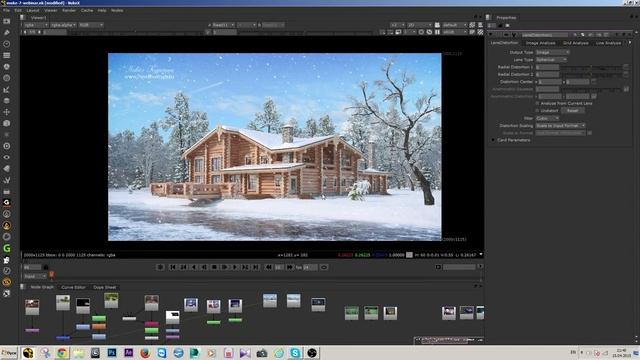Open the Help menu
Image resolution: width=640 pixels, height=360 pixels.
click(102, 10)
